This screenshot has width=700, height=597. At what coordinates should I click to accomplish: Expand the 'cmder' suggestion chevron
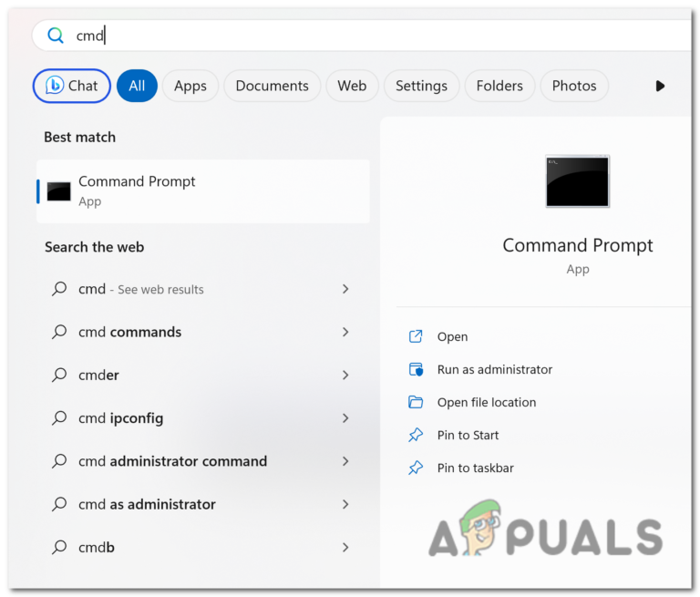coord(345,375)
